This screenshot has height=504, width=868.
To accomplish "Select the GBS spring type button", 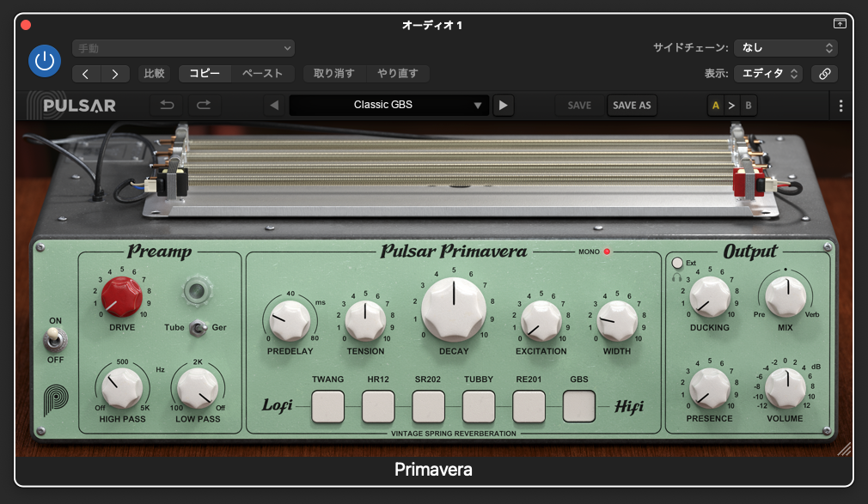I will pyautogui.click(x=579, y=407).
